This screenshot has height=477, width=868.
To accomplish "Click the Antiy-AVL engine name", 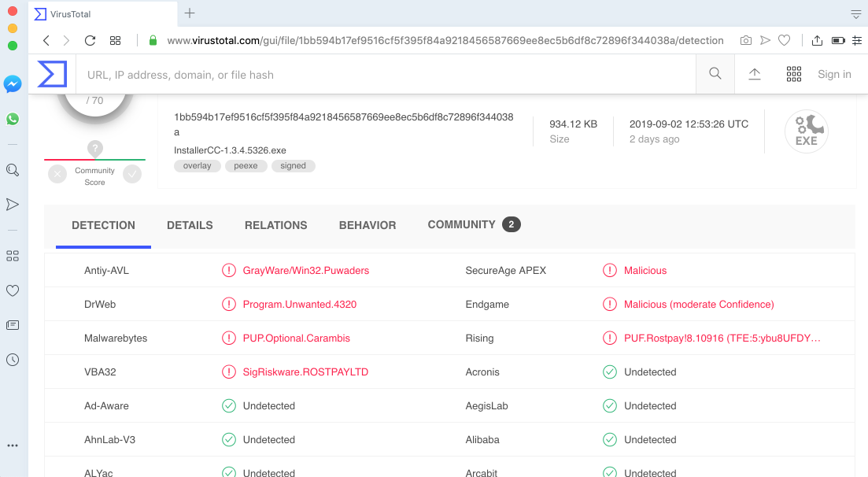I will [106, 270].
